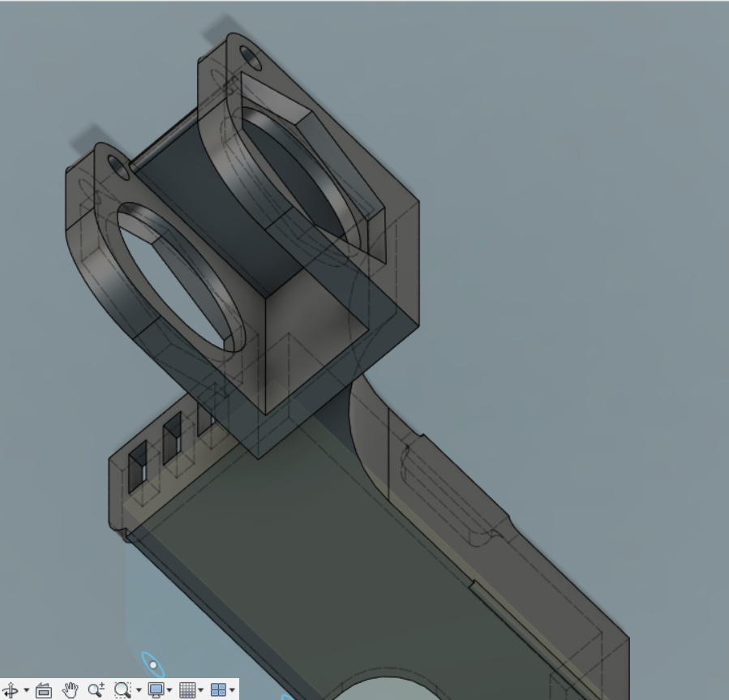
Task: Expand the Zoom Window options arrow
Action: coord(138,691)
